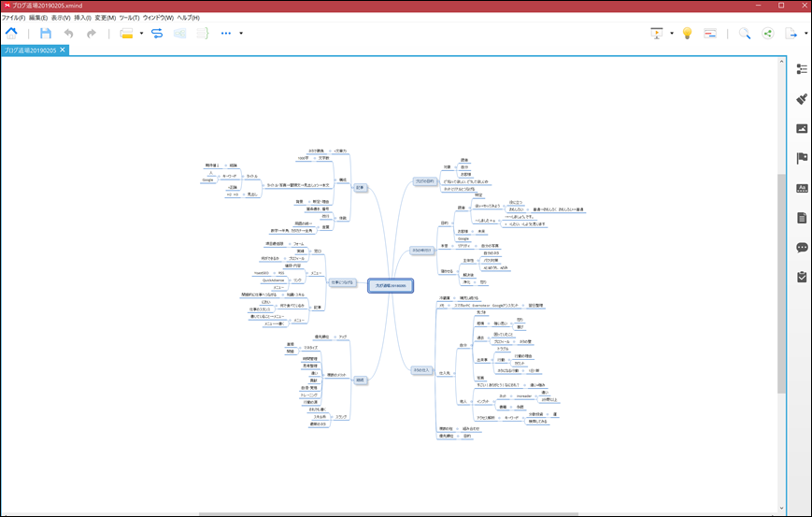The image size is (812, 517).
Task: Click the Relationship arrow tool icon
Action: click(x=157, y=33)
